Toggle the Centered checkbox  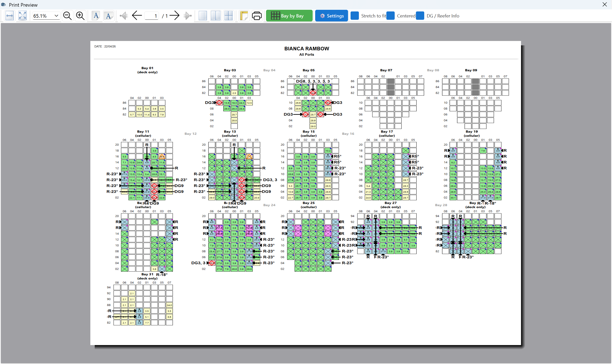[390, 16]
